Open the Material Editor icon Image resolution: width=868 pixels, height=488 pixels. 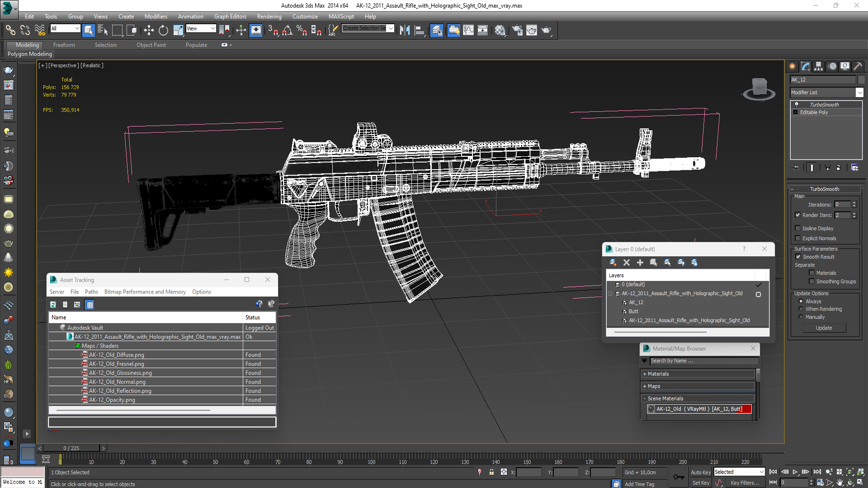[500, 30]
